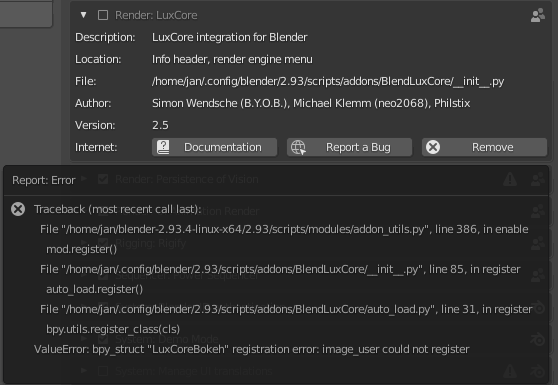Viewport: 558px width, 385px height.
Task: Click the 'auto_load.register()' traceback line
Action: click(x=94, y=289)
